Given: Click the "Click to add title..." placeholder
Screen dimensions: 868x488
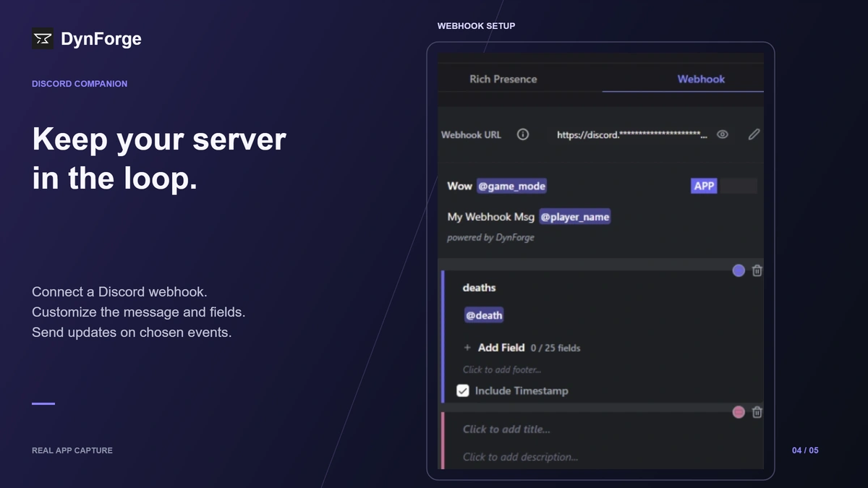Looking at the screenshot, I should click(x=506, y=429).
